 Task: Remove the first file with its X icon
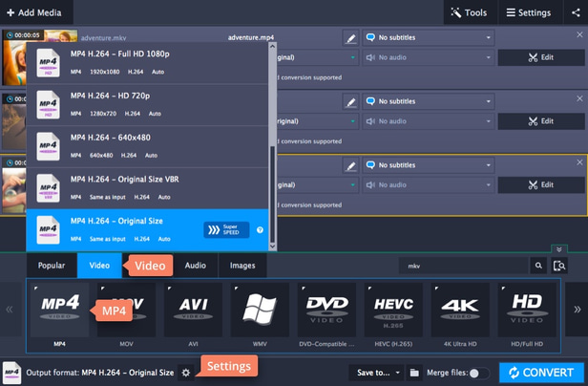coord(579,34)
